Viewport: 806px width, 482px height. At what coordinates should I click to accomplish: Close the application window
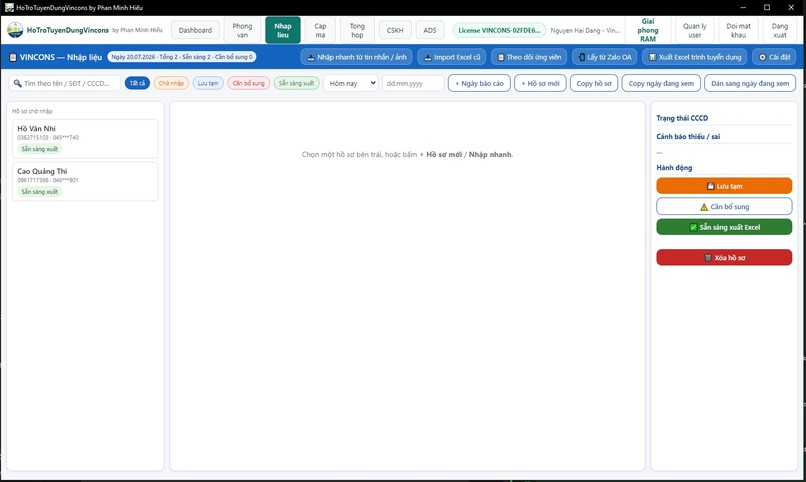click(x=791, y=7)
